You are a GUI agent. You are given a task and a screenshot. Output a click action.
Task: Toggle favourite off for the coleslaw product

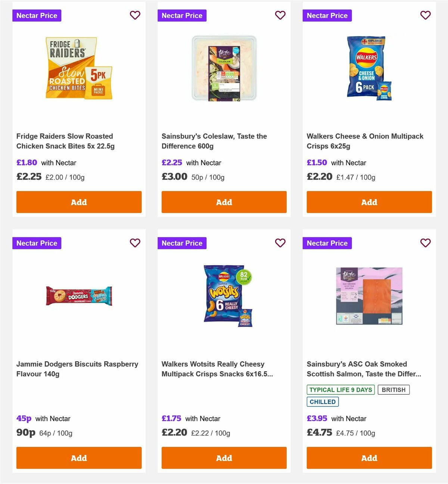(x=280, y=15)
